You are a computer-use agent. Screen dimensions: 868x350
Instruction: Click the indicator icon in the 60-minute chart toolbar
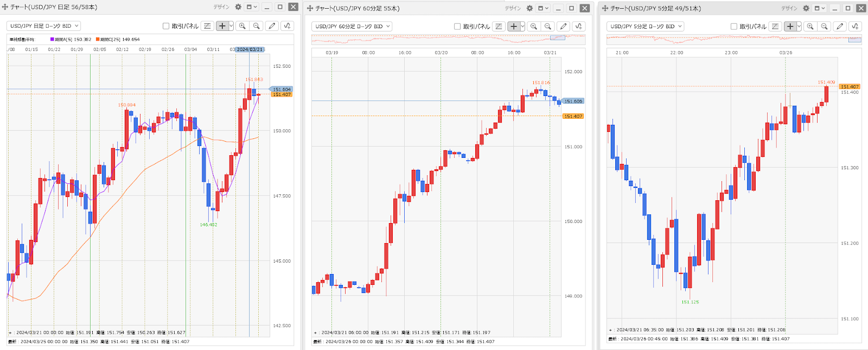click(579, 27)
